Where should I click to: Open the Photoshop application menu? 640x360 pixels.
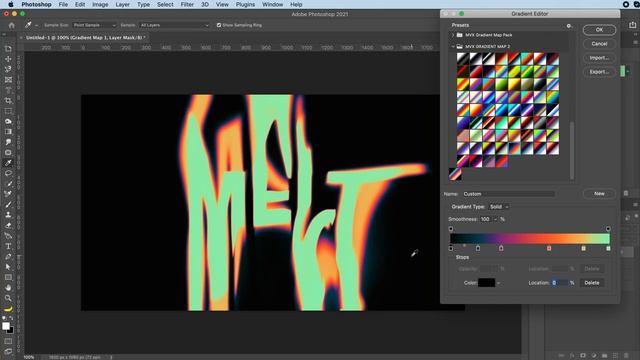click(36, 4)
